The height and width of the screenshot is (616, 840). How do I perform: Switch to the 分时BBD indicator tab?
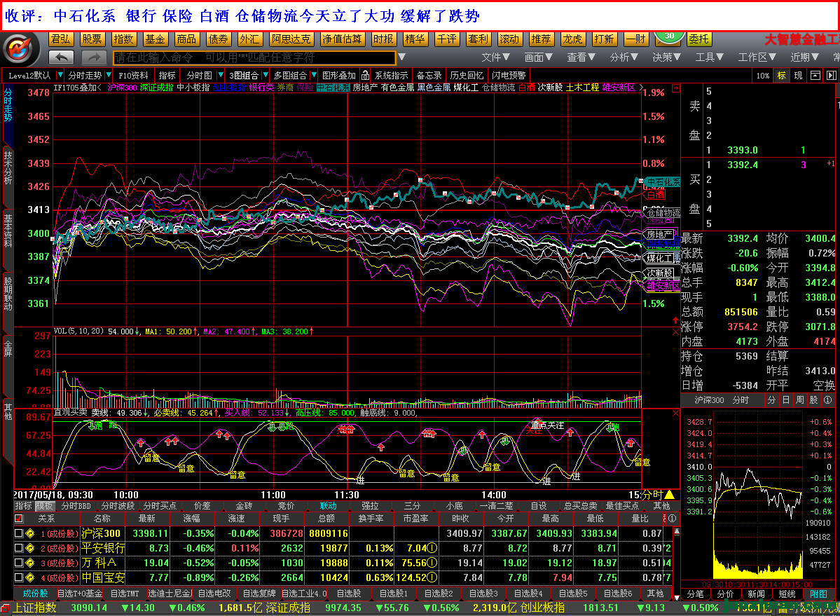tap(76, 506)
